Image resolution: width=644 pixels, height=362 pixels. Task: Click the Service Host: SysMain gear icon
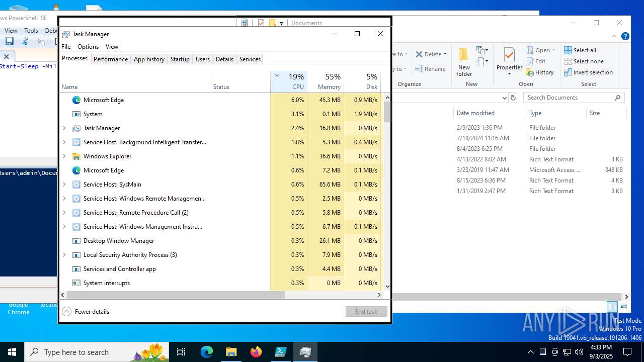pos(76,185)
